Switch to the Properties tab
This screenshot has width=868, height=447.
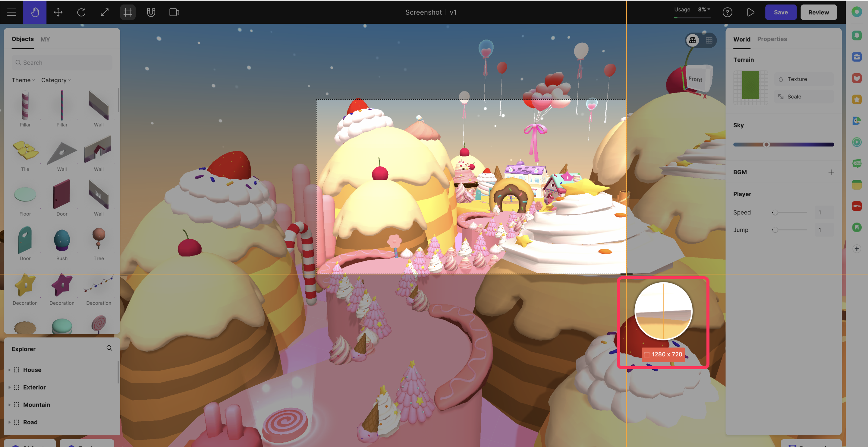tap(772, 39)
